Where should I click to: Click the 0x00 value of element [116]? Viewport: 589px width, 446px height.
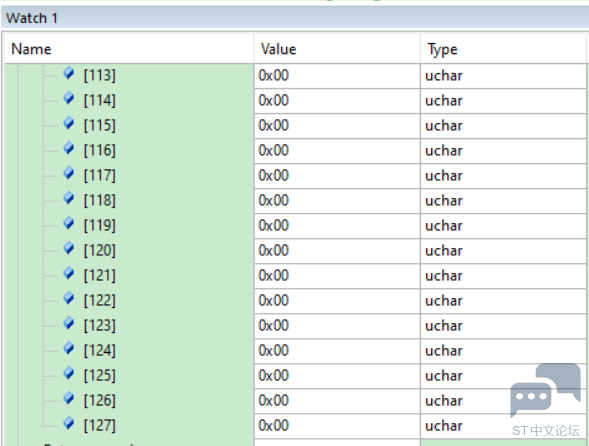pos(273,150)
